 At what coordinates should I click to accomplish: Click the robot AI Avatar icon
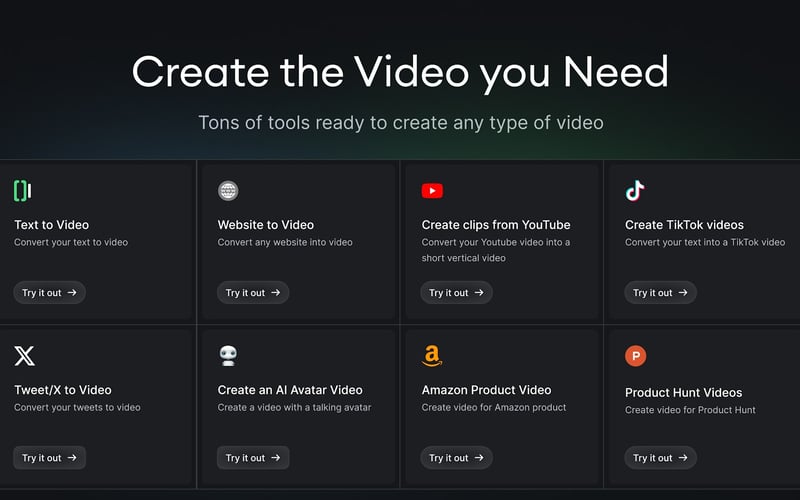228,356
